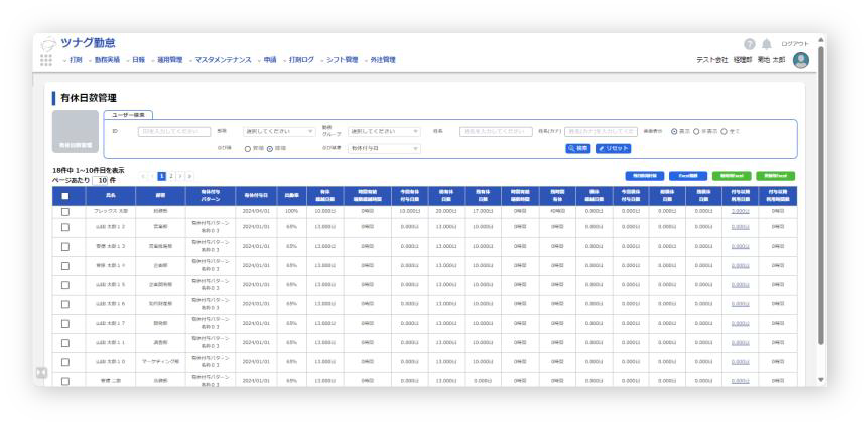Click the ツナグ勤怠 logo
This screenshot has height=428, width=868.
(78, 43)
